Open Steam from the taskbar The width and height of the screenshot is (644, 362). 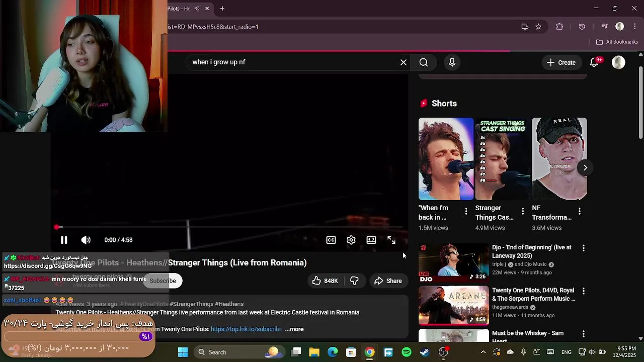pyautogui.click(x=425, y=352)
